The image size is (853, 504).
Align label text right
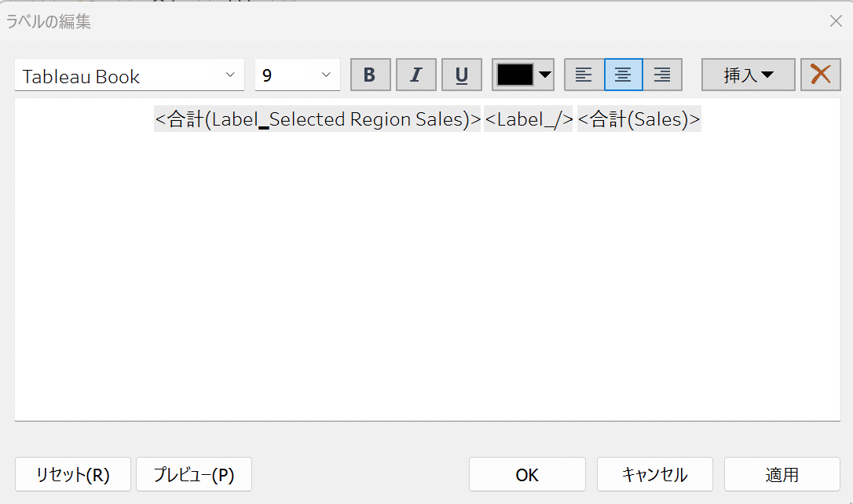(663, 75)
